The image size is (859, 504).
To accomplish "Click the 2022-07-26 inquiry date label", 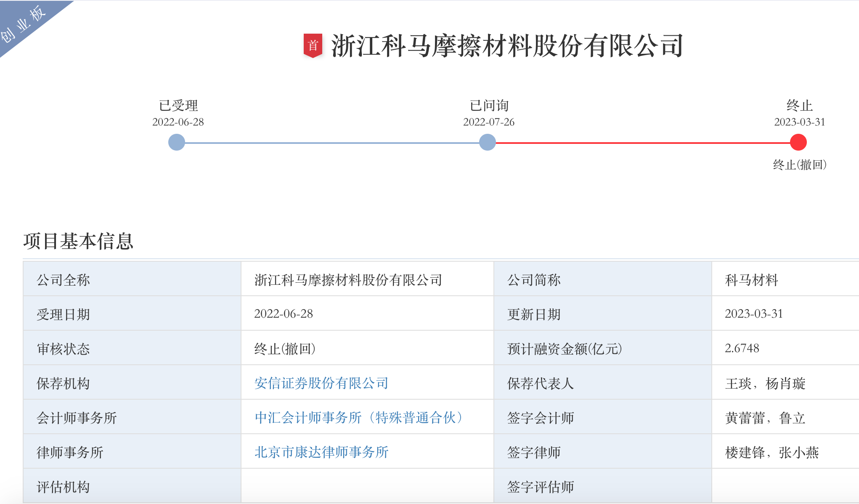I will tap(488, 122).
